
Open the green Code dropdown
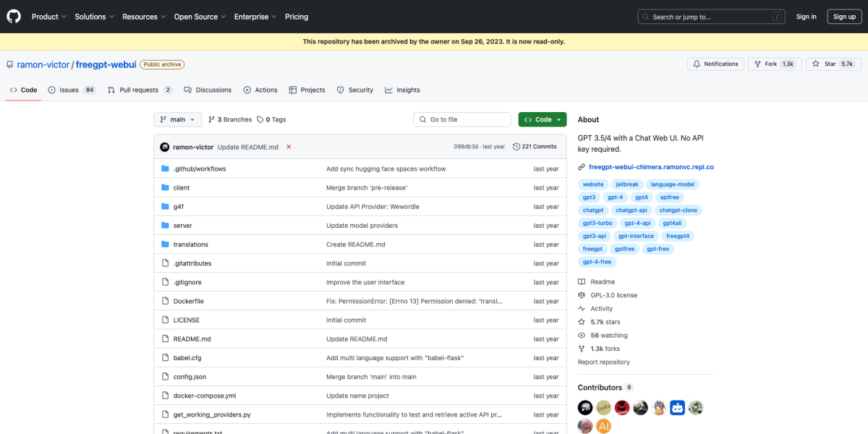542,119
